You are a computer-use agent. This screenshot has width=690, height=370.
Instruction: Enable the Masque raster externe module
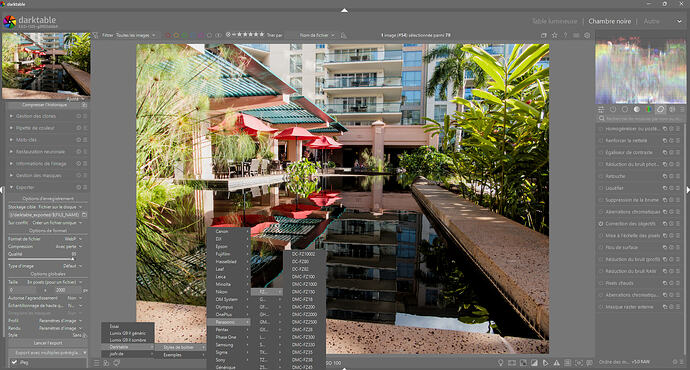(x=601, y=307)
